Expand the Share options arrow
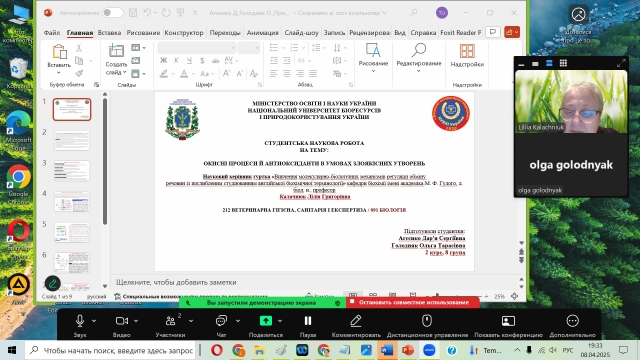The height and width of the screenshot is (360, 640). [x=280, y=321]
